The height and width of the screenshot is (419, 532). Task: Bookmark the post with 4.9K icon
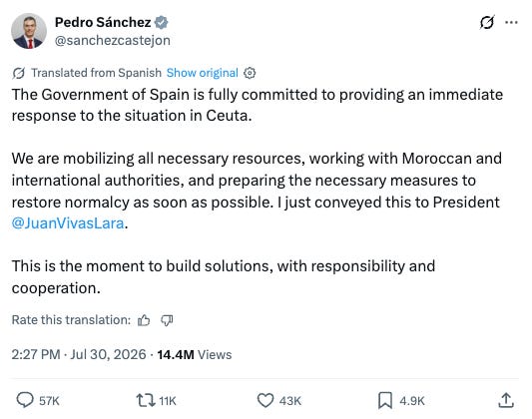coord(385,400)
